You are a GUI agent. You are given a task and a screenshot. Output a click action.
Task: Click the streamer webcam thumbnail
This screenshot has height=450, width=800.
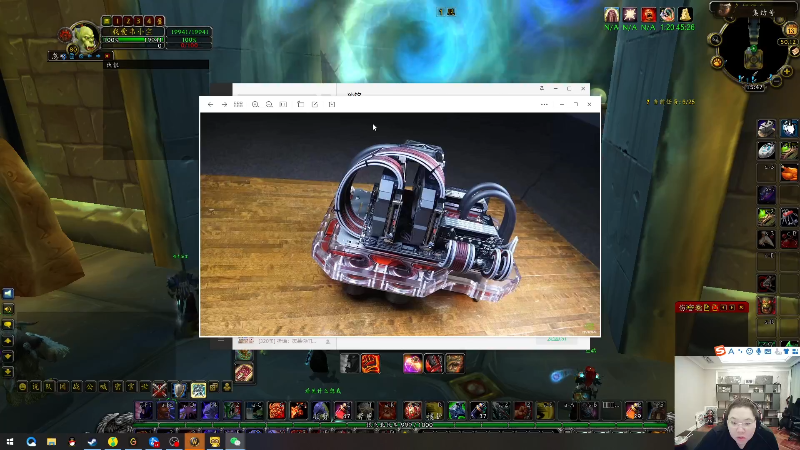(737, 403)
